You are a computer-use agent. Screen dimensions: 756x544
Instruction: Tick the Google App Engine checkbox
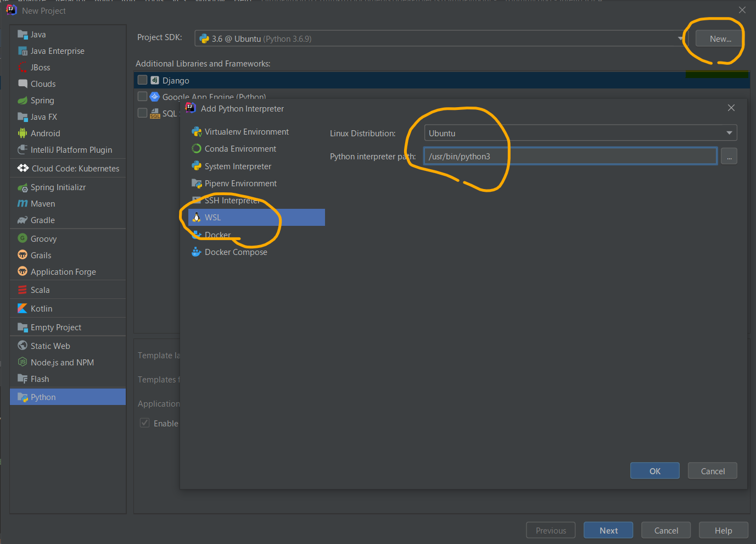pyautogui.click(x=143, y=97)
